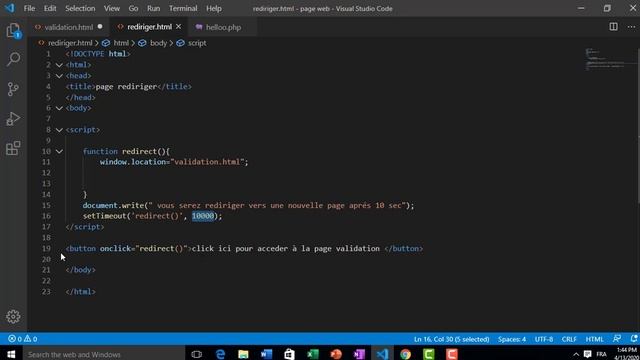Open Task View on the taskbar
Image resolution: width=640 pixels, height=360 pixels.
(x=197, y=354)
